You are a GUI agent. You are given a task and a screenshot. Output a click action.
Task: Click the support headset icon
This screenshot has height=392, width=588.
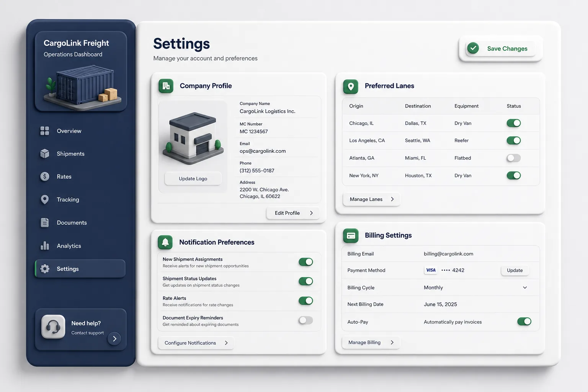[53, 327]
